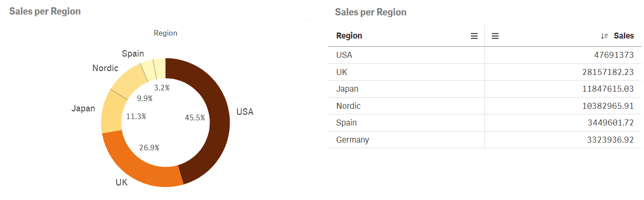
Task: Click the descending sort icon beside Sales
Action: coord(604,36)
